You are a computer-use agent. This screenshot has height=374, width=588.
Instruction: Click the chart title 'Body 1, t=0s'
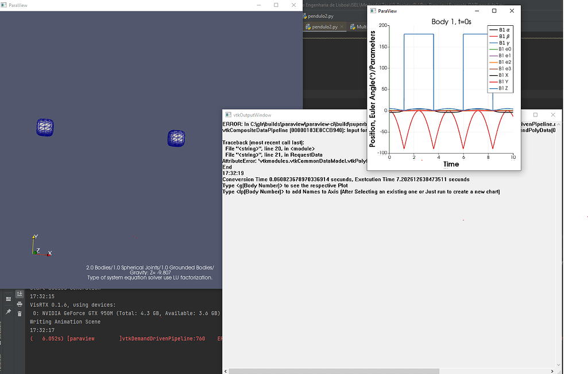451,22
